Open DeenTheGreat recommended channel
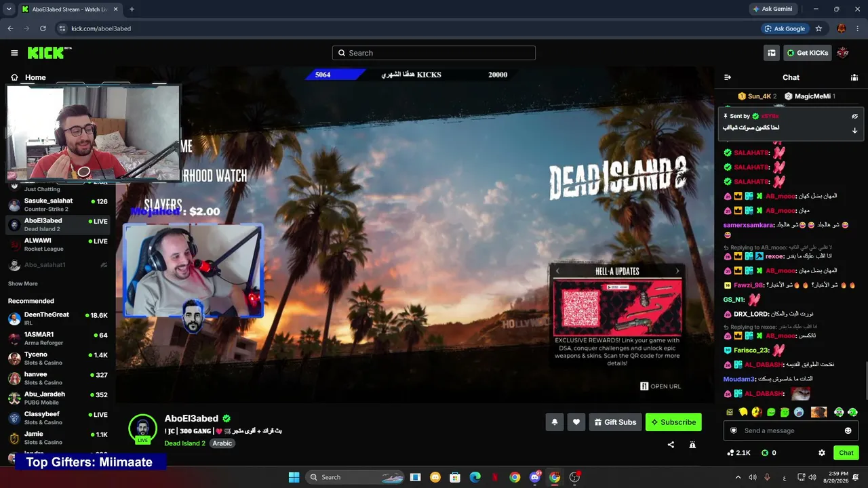Screen dimensions: 868x488 coord(58,318)
